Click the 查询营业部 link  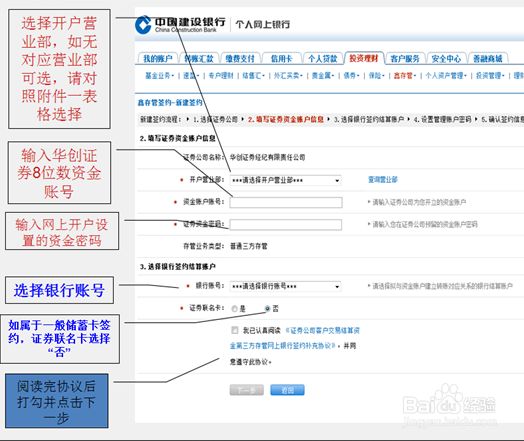(x=383, y=180)
